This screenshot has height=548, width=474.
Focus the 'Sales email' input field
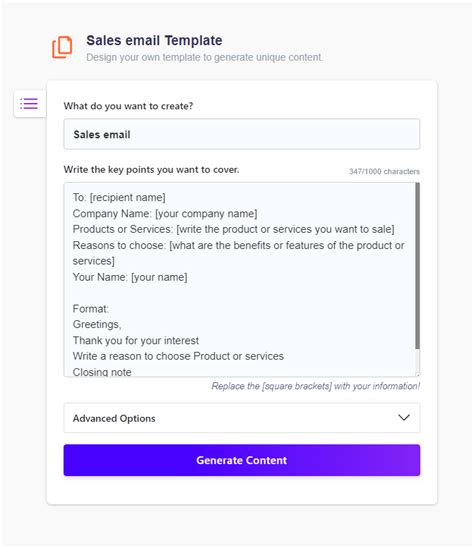(242, 134)
